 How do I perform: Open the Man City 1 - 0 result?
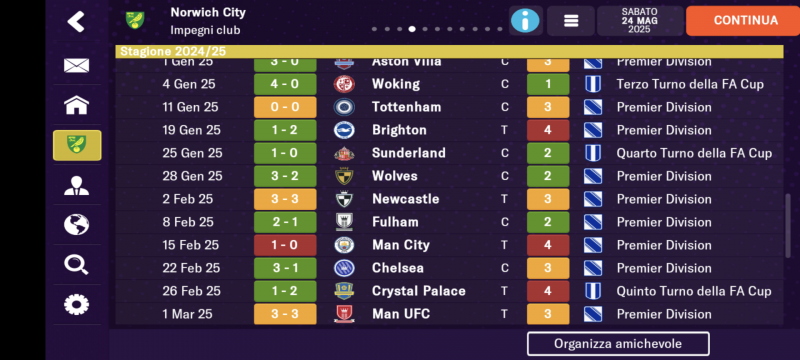[x=285, y=245]
